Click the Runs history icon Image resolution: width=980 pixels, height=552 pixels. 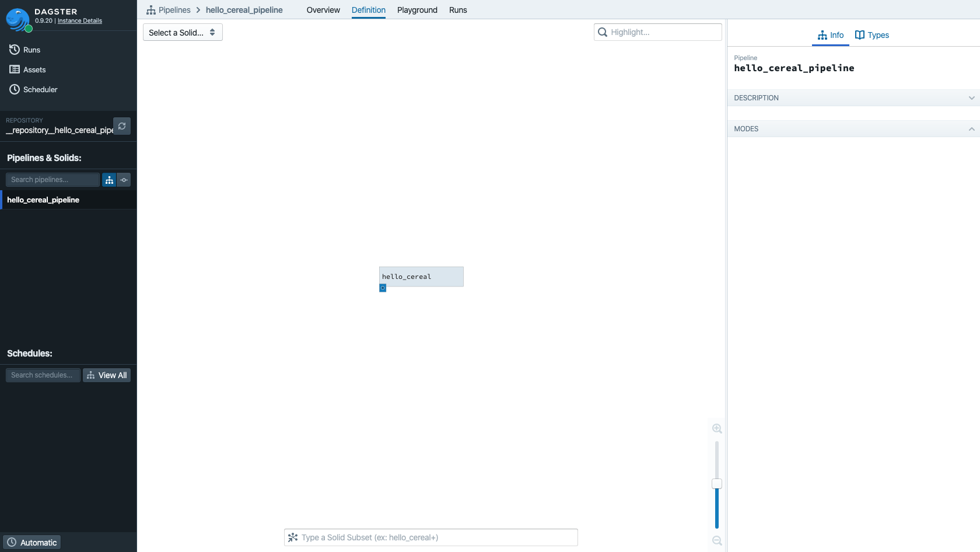point(15,50)
